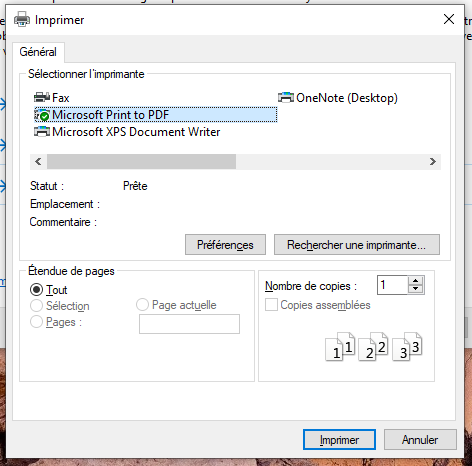Click the left arrow of printer list scrollbar
The image size is (472, 466).
coord(38,162)
